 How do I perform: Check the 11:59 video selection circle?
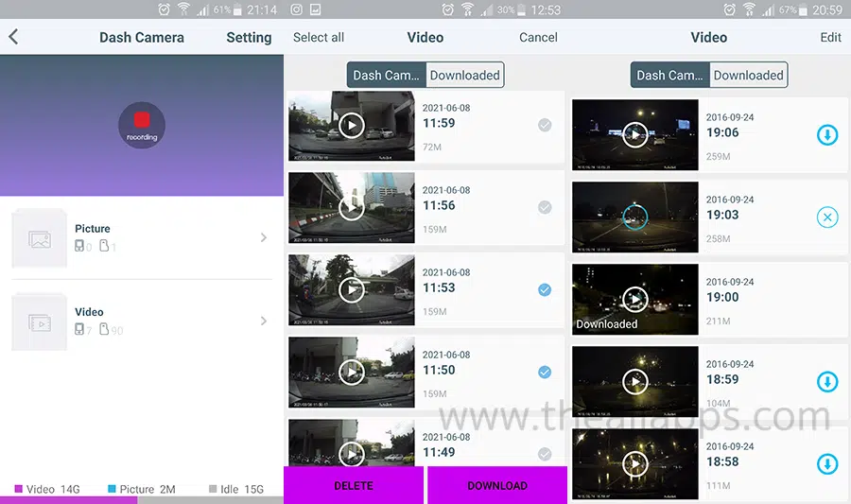(545, 125)
